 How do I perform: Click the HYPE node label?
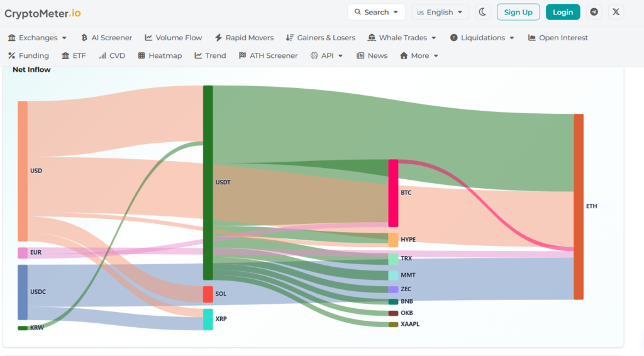click(408, 240)
